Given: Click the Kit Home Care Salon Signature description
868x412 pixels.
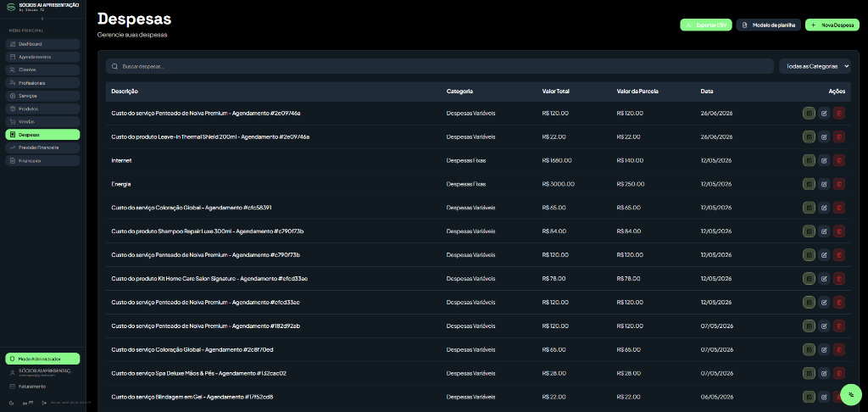Looking at the screenshot, I should (x=209, y=279).
